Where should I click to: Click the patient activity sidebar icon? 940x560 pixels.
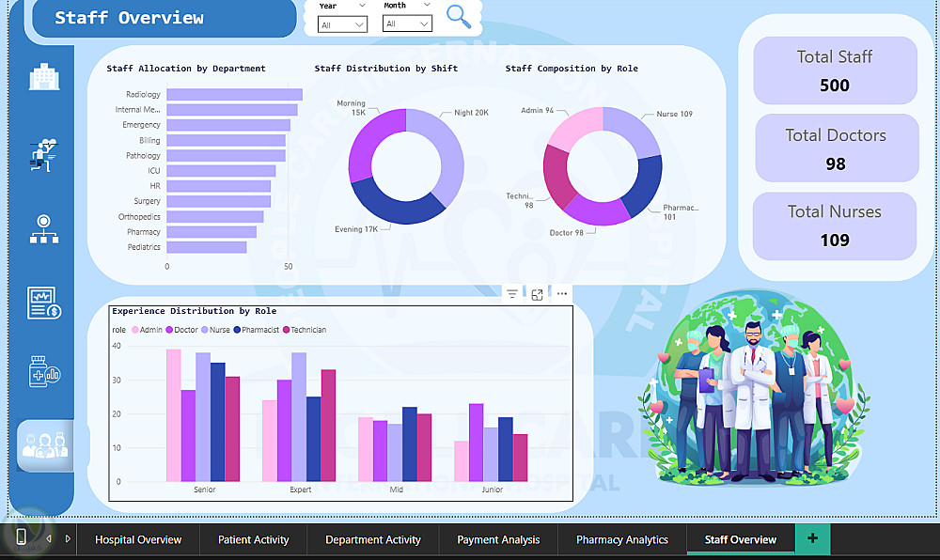click(x=43, y=155)
